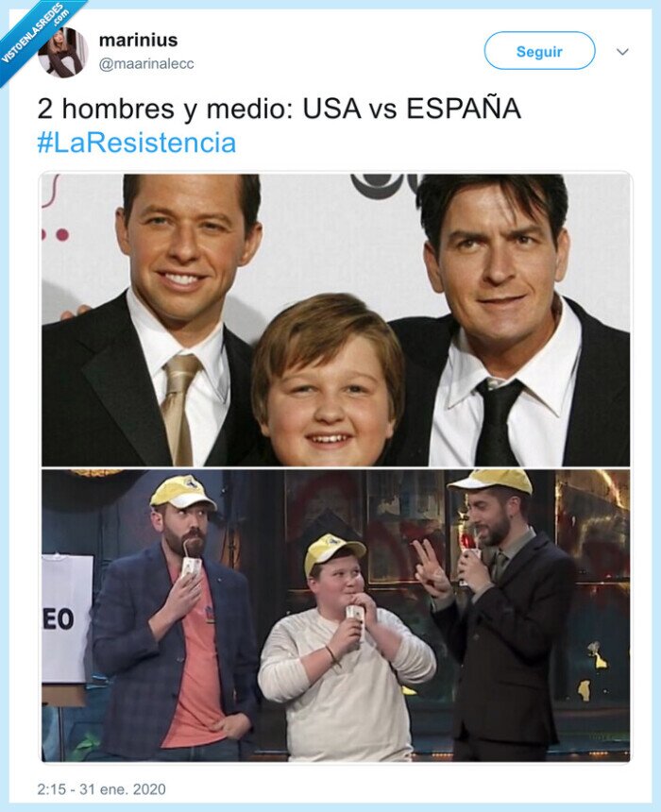This screenshot has width=661, height=812.
Task: Expand the tweet options chevron
Action: 622,51
